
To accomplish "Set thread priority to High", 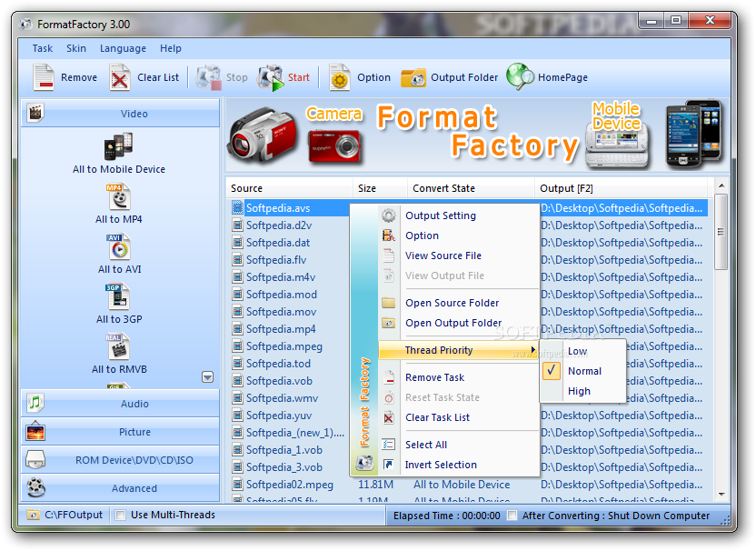I will pos(583,391).
